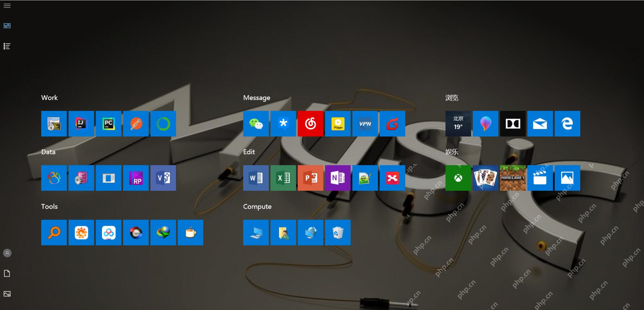Launch Navicat from the Data group
644x310 pixels.
coord(54,178)
